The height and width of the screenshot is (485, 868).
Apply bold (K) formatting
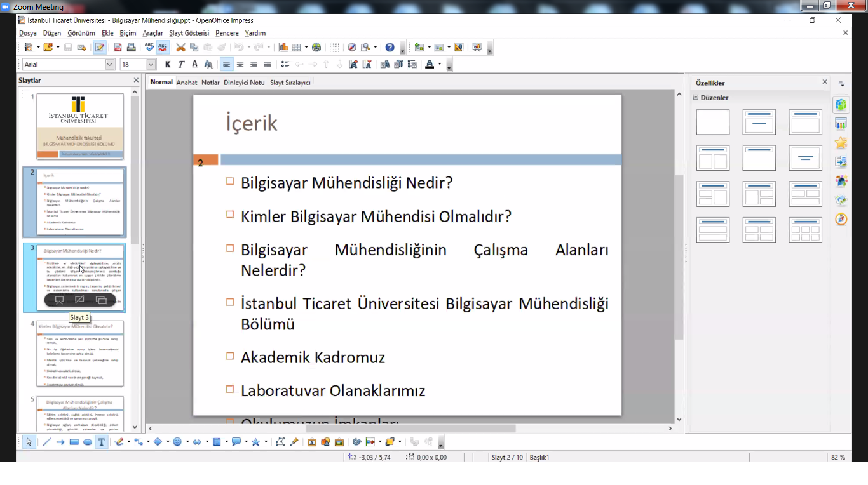pos(168,64)
